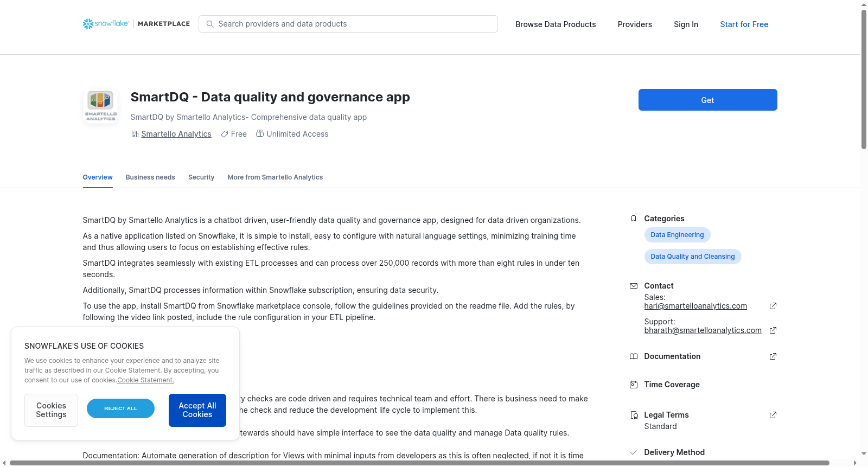The image size is (868, 467).
Task: Switch to the Security tab
Action: [x=201, y=177]
